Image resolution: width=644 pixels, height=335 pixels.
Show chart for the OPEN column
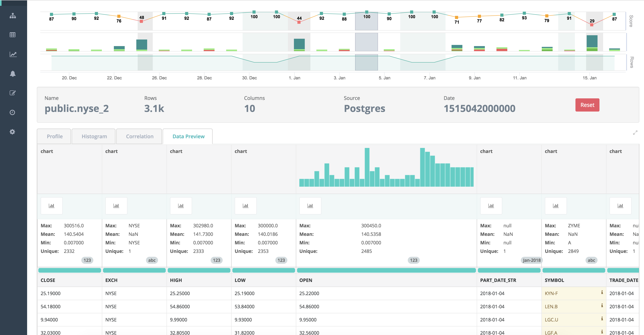[x=310, y=205]
